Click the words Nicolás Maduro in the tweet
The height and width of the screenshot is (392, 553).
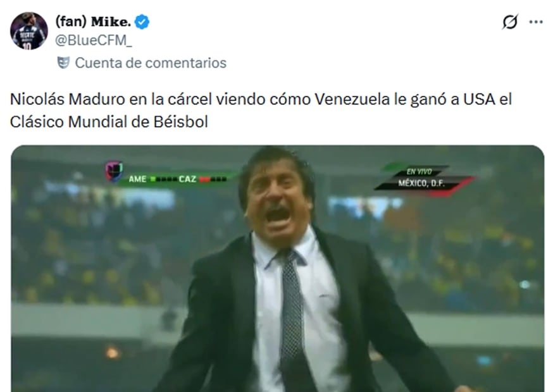click(x=67, y=99)
